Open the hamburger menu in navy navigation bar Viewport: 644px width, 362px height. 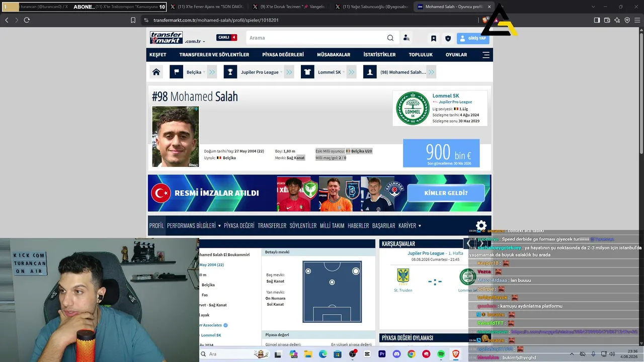point(486,55)
